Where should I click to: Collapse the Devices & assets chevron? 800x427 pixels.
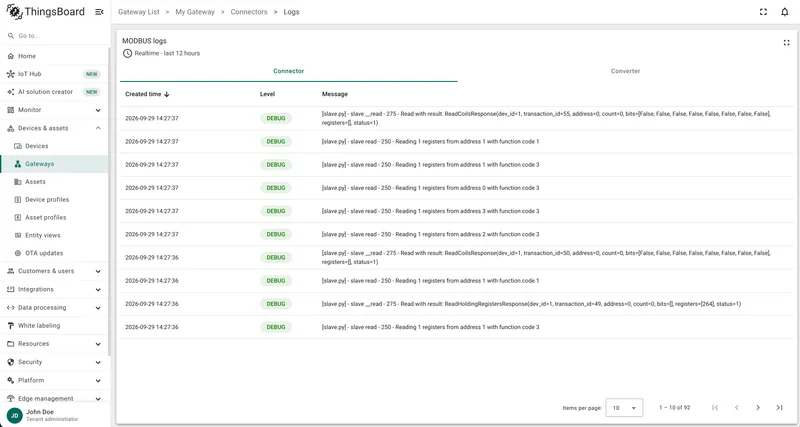tap(98, 128)
